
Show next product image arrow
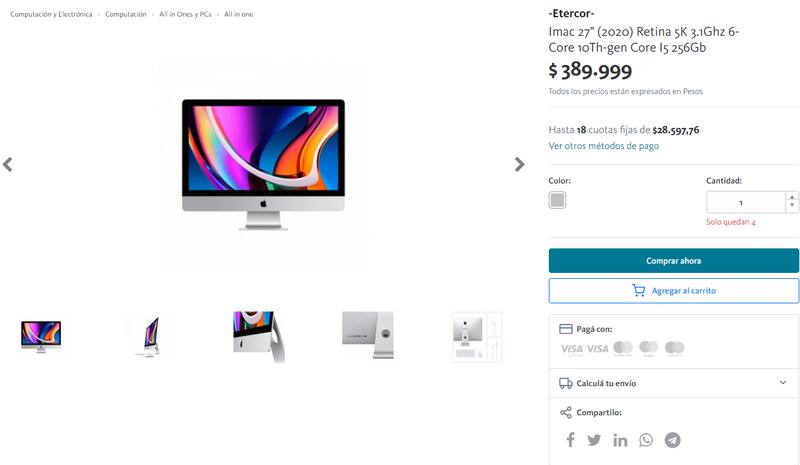point(519,164)
